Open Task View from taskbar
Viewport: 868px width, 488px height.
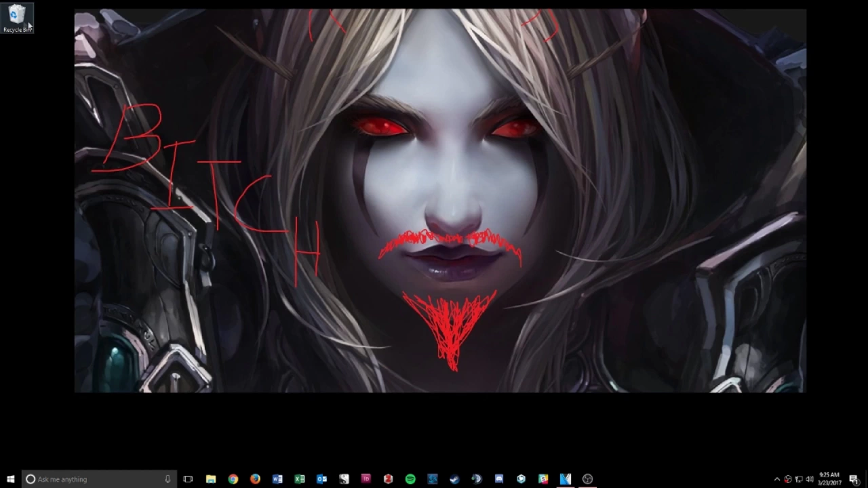click(188, 479)
